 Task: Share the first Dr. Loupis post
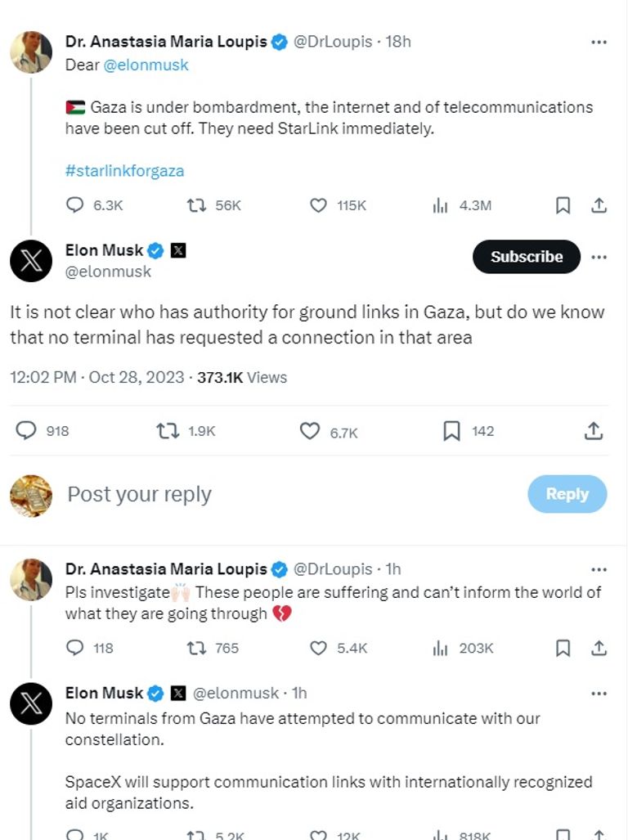(599, 205)
